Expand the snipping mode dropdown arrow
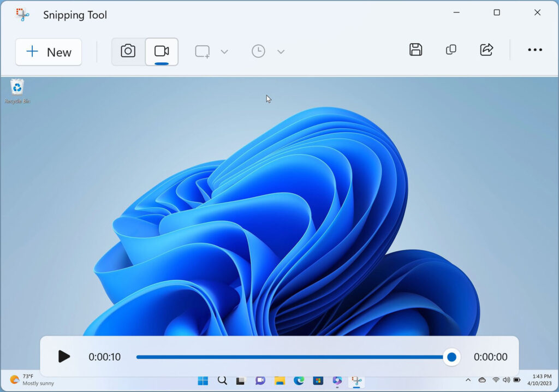The image size is (559, 392). point(224,52)
